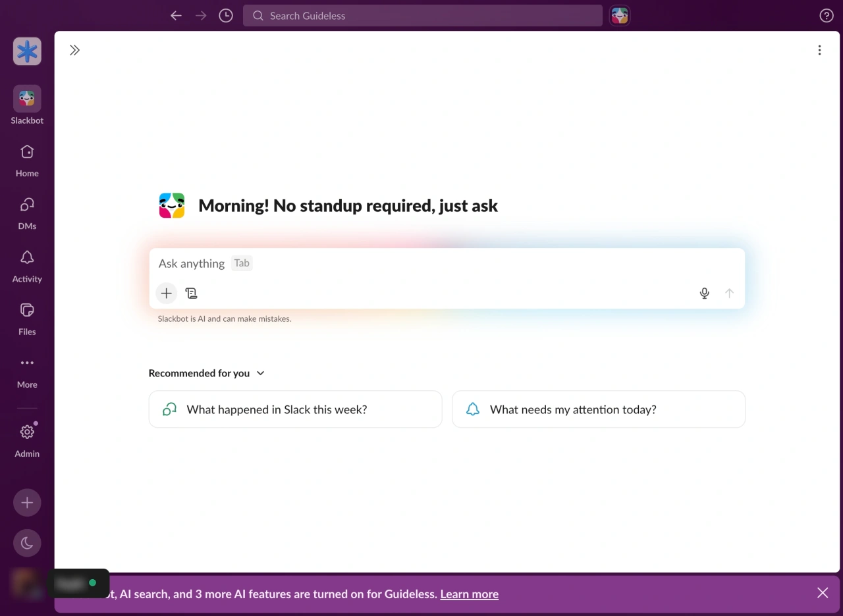The image size is (843, 616).
Task: Open the Help question mark icon
Action: pos(826,16)
